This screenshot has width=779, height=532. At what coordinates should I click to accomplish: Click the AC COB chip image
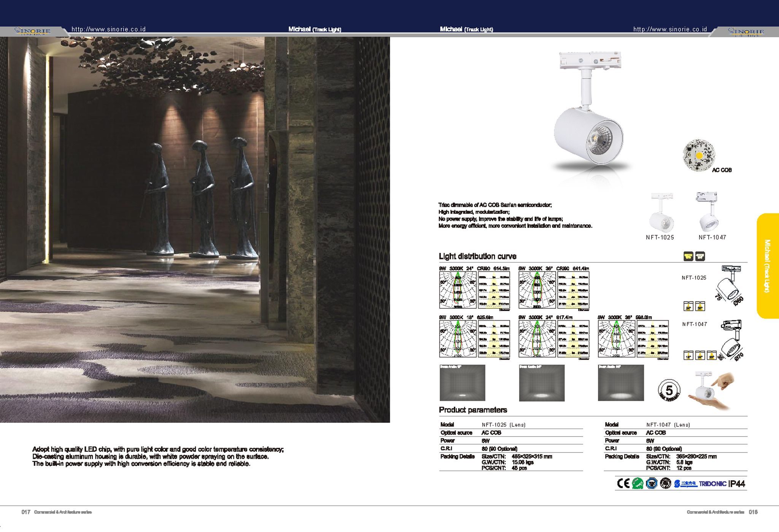pos(698,155)
